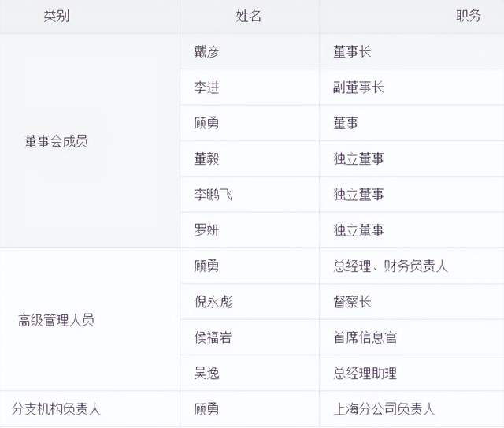Select the 分支机构负责人 category cell
The image size is (504, 428).
point(56,409)
